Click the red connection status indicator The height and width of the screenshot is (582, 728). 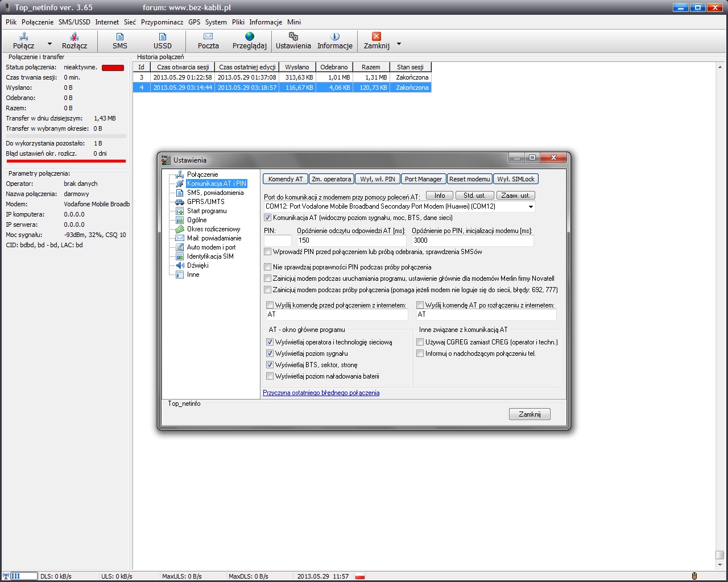(x=113, y=68)
